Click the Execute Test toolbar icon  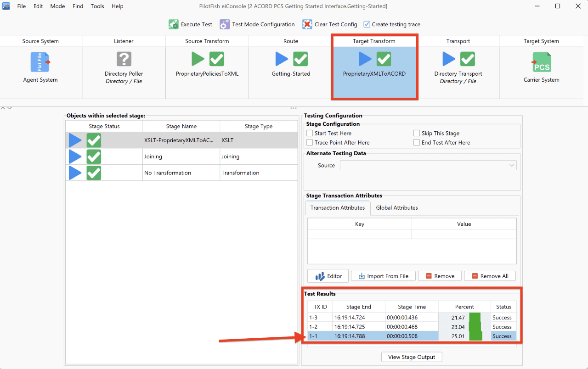click(x=173, y=24)
